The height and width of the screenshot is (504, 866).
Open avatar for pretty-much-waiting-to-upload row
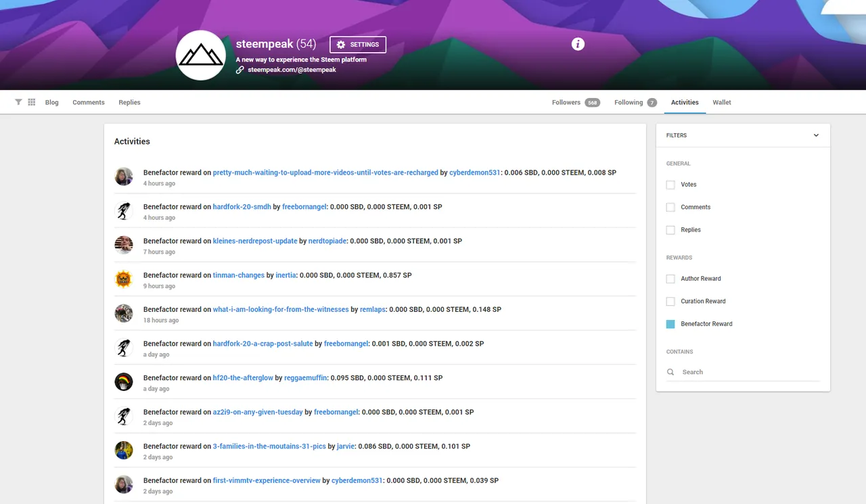click(124, 177)
